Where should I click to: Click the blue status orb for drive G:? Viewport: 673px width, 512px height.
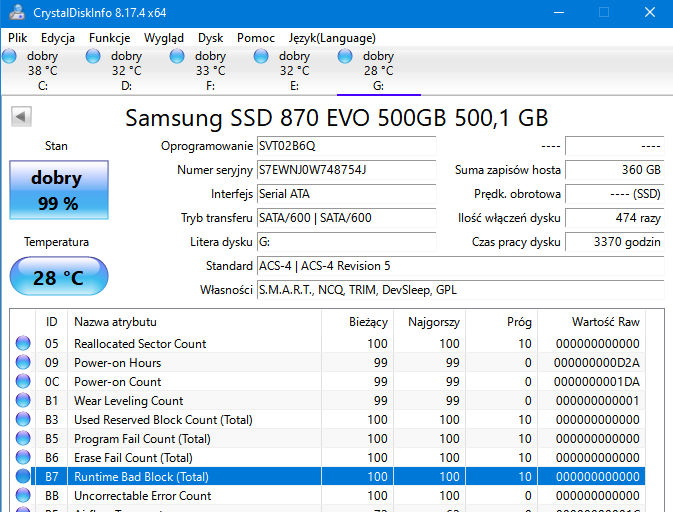coord(345,56)
